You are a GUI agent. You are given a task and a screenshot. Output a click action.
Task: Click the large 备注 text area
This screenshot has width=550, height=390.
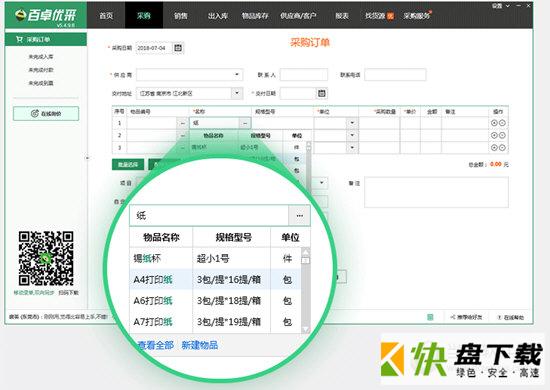pyautogui.click(x=436, y=192)
